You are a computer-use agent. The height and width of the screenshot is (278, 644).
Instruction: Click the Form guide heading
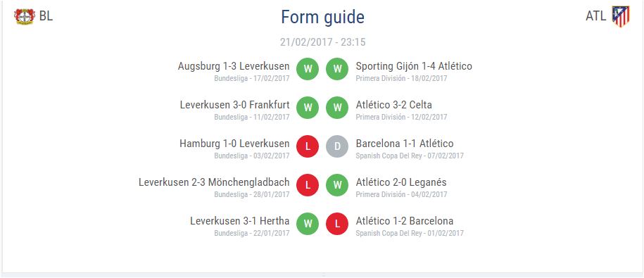click(322, 18)
